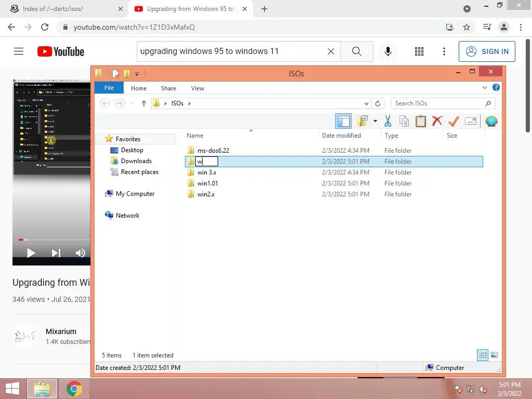This screenshot has height=399, width=532.
Task: Click the YouTube video progress bar
Action: [54, 240]
